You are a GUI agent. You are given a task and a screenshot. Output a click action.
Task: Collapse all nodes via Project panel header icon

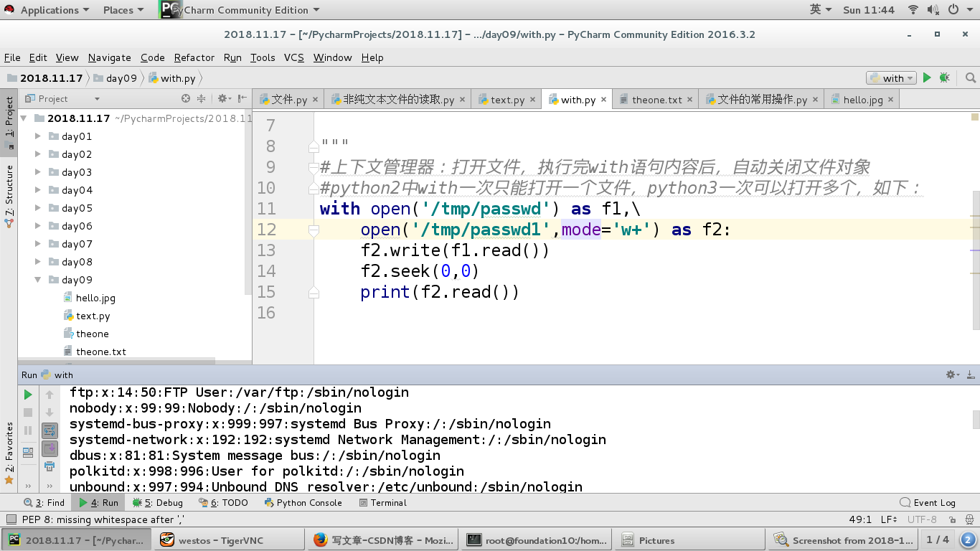pyautogui.click(x=202, y=99)
